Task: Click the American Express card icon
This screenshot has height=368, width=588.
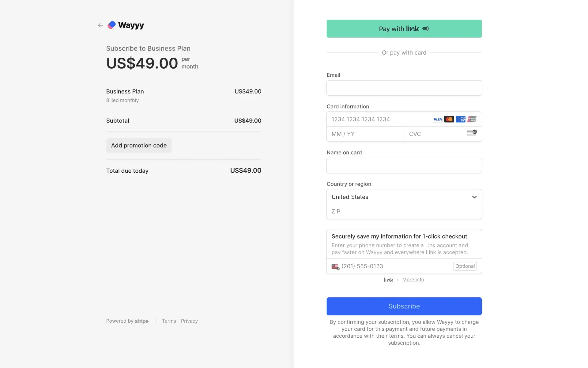Action: click(x=460, y=119)
